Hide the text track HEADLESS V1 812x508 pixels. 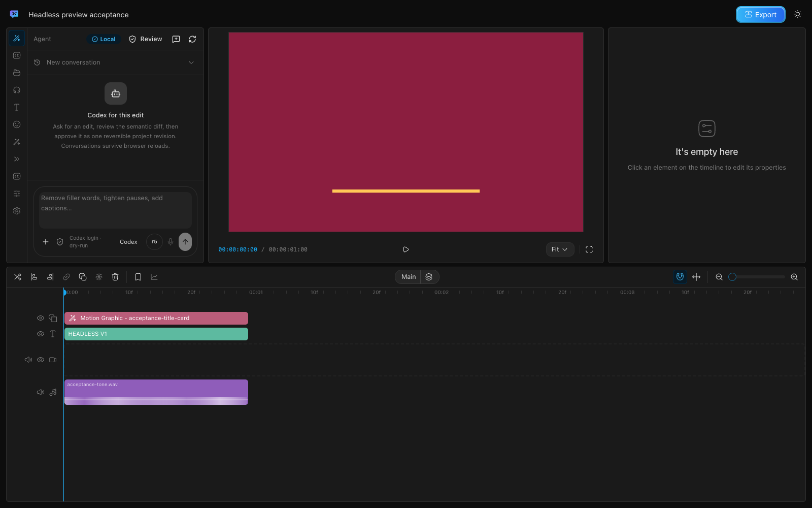41,334
